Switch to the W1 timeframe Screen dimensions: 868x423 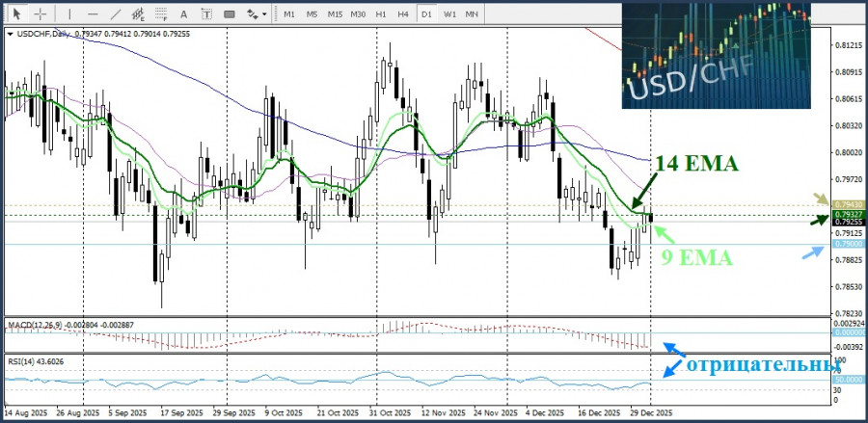point(449,13)
